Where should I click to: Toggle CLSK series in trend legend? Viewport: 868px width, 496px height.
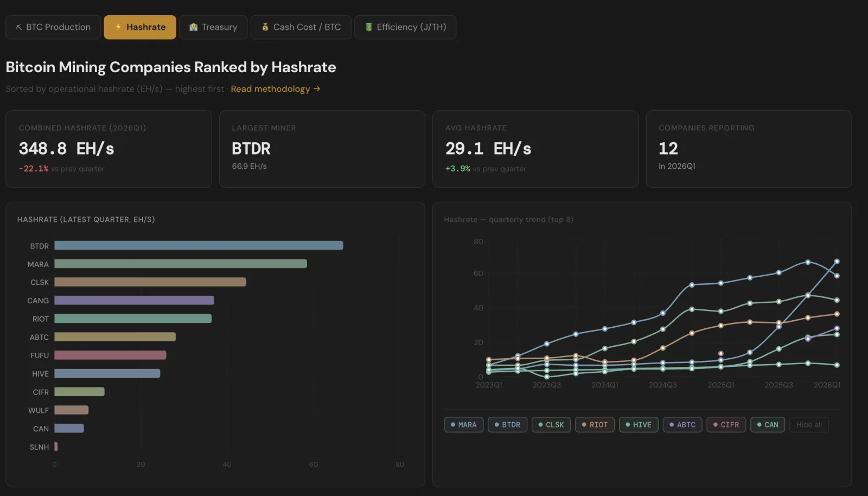551,425
